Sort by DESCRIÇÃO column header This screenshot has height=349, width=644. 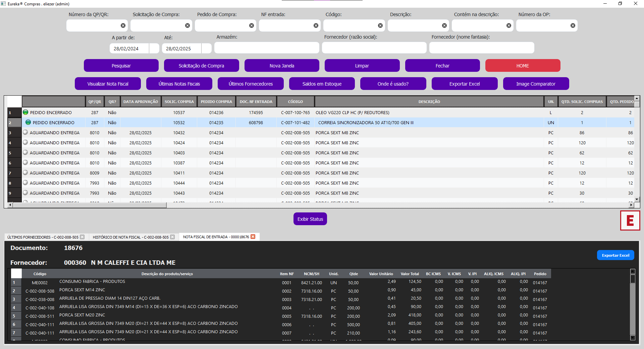point(429,101)
